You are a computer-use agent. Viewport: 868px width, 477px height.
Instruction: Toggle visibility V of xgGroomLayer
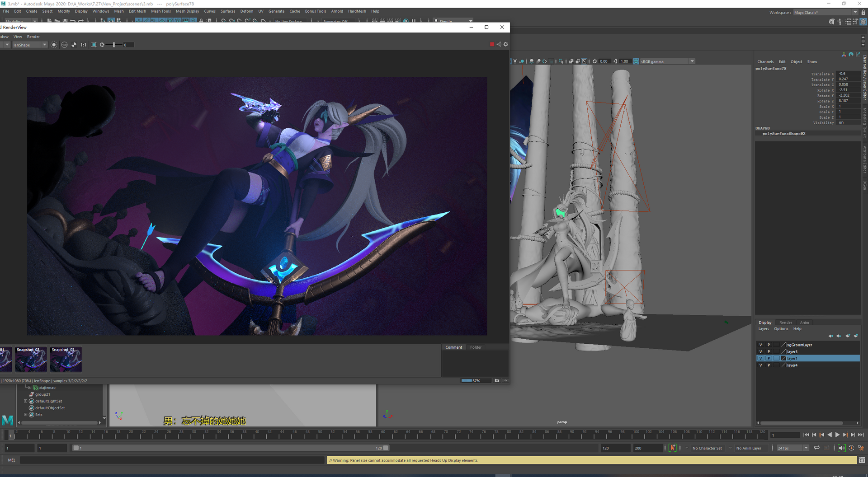click(760, 345)
